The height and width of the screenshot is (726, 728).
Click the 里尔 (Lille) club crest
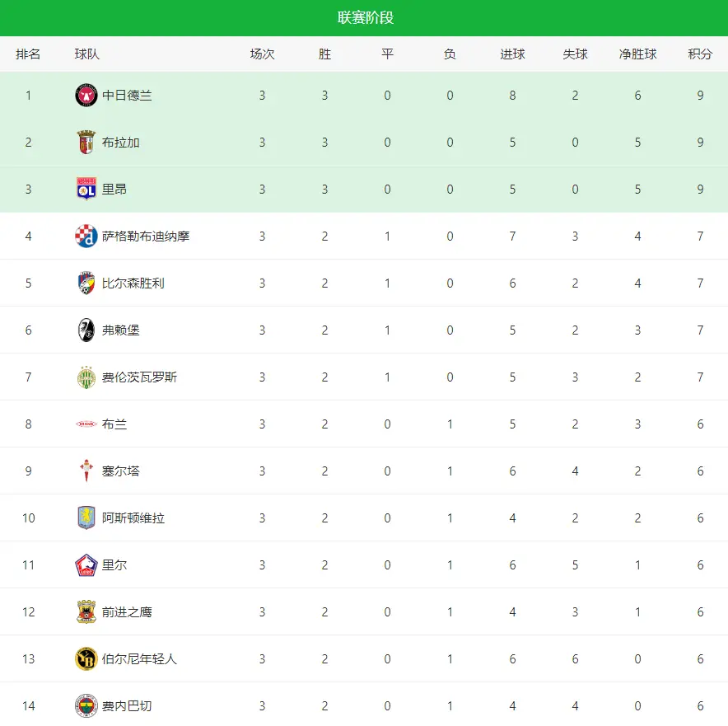pyautogui.click(x=86, y=565)
